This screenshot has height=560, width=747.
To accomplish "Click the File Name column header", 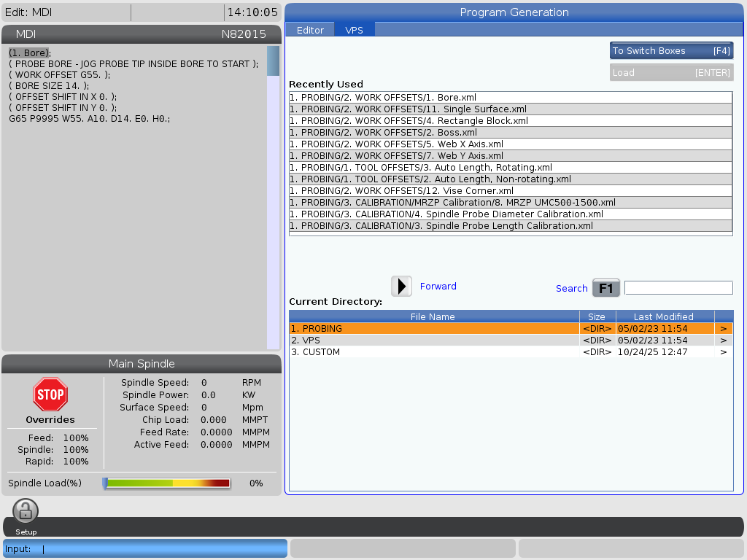I will (x=434, y=316).
